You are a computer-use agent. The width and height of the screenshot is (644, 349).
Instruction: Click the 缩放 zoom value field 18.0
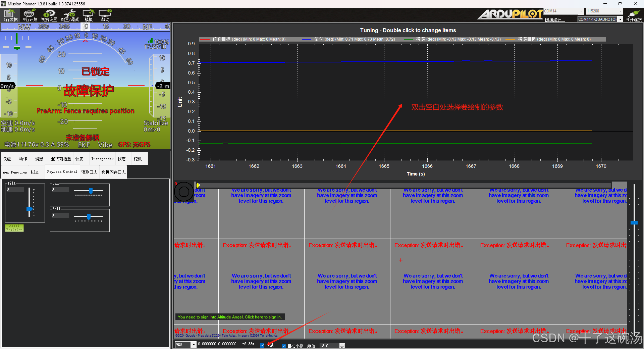[329, 346]
